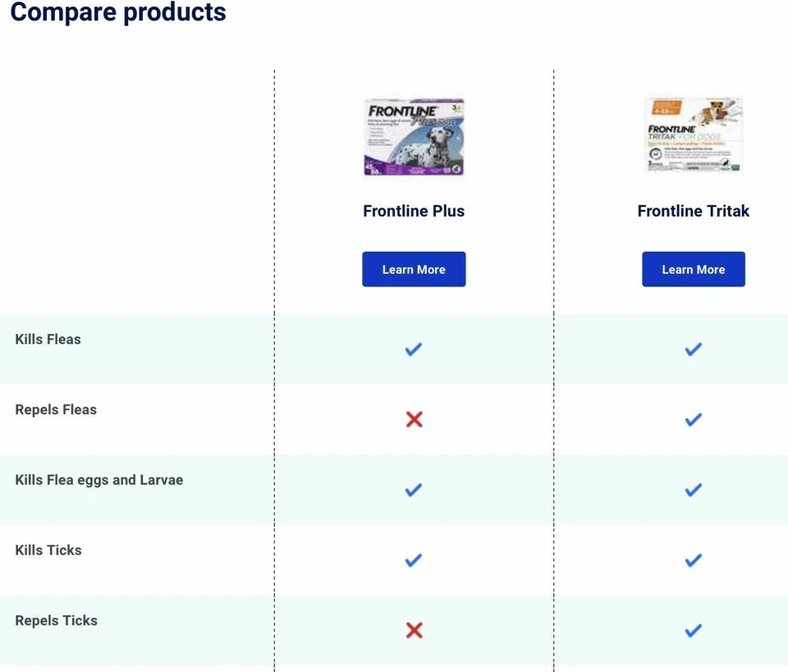Click the Frontline Tritak Kills Ticks checkmark
The height and width of the screenshot is (672, 788).
click(693, 560)
